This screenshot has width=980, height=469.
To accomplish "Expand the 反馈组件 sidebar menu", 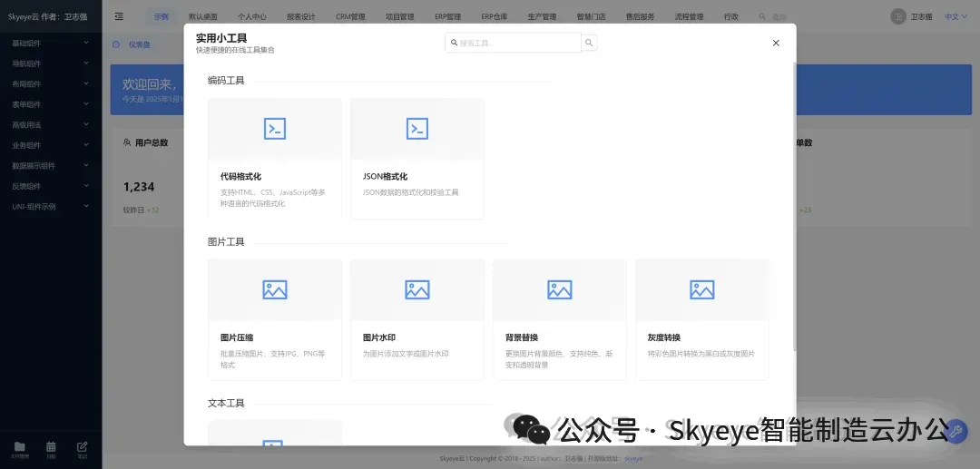I will [x=51, y=186].
